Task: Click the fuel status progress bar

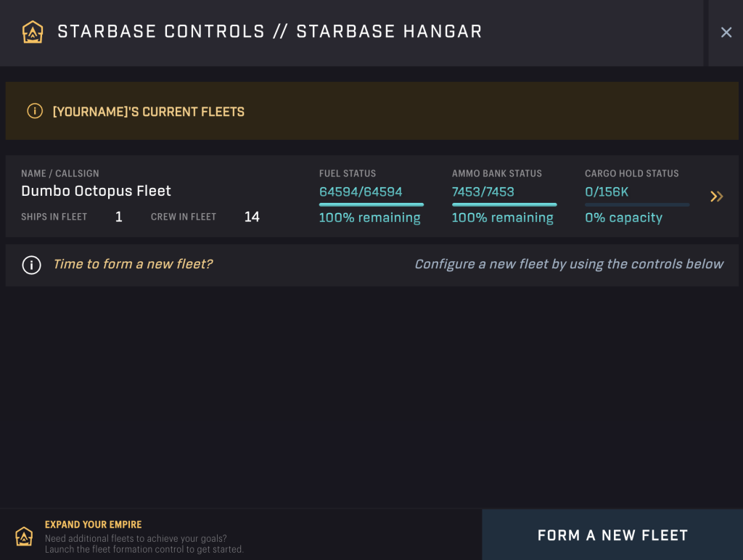Action: [371, 203]
